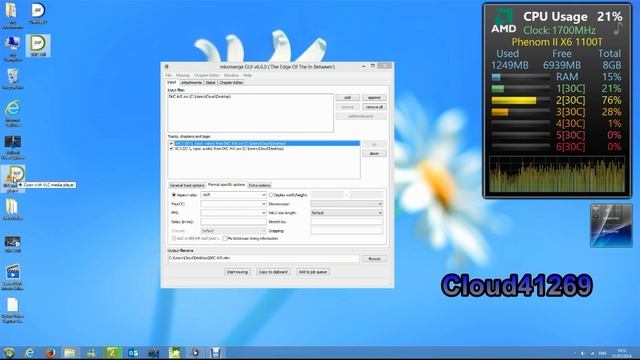Select the highlighted MKV file icon on desktop
The image size is (640, 360).
pyautogui.click(x=38, y=46)
